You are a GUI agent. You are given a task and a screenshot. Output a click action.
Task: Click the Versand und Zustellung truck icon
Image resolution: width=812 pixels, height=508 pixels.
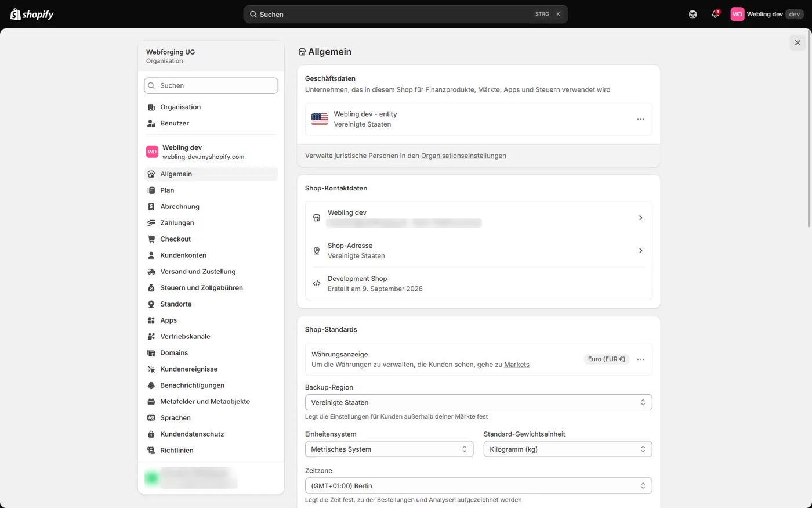click(151, 272)
